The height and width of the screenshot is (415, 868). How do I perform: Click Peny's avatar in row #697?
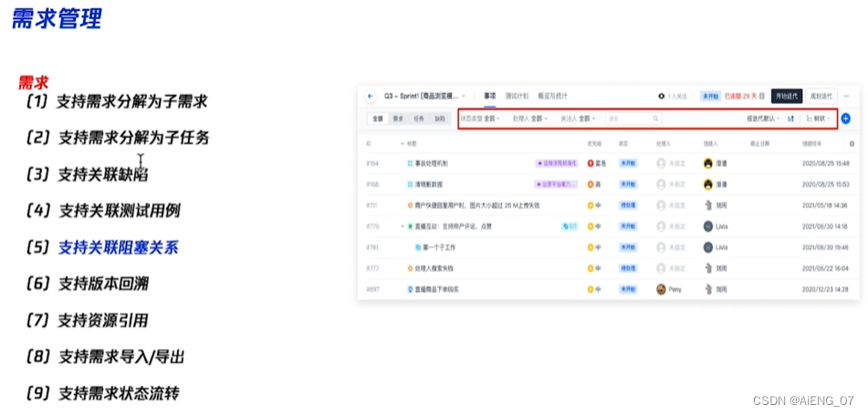point(661,289)
